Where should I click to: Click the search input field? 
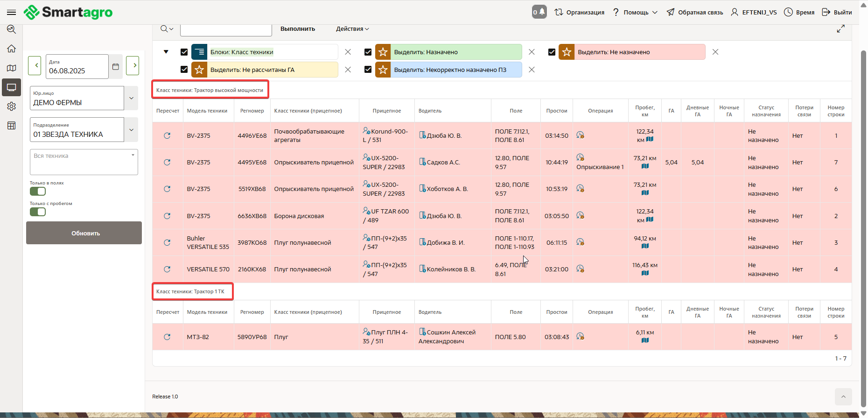(x=226, y=29)
